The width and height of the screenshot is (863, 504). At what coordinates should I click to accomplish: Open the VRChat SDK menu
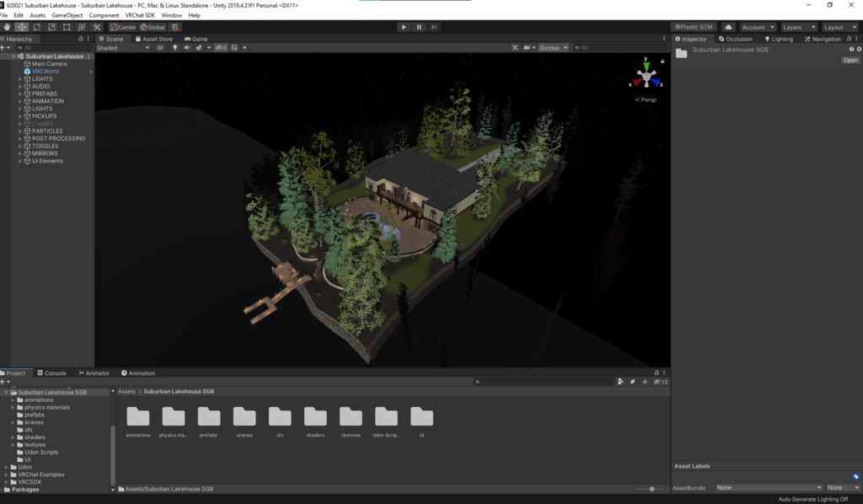pyautogui.click(x=140, y=14)
